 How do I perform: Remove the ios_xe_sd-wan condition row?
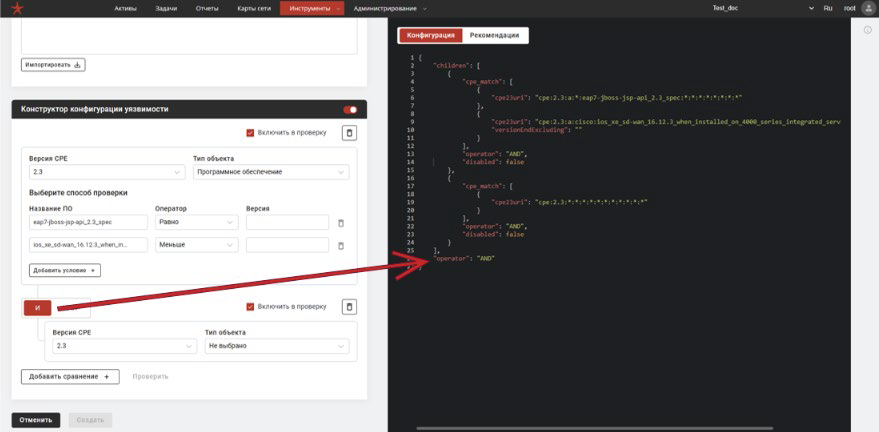341,245
